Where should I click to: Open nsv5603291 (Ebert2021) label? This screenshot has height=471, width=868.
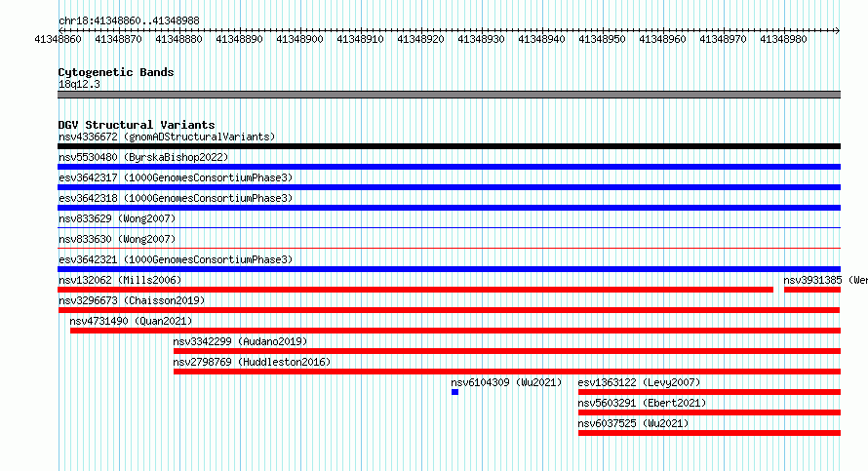pos(642,403)
